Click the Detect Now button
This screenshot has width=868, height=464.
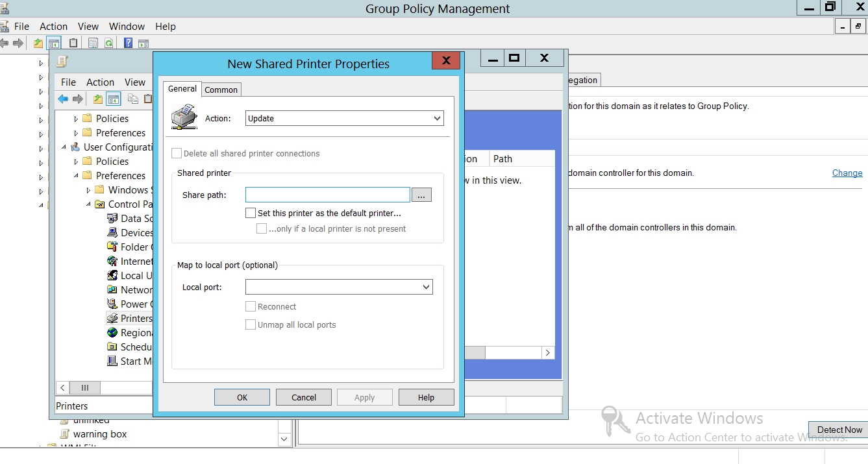[x=839, y=430]
